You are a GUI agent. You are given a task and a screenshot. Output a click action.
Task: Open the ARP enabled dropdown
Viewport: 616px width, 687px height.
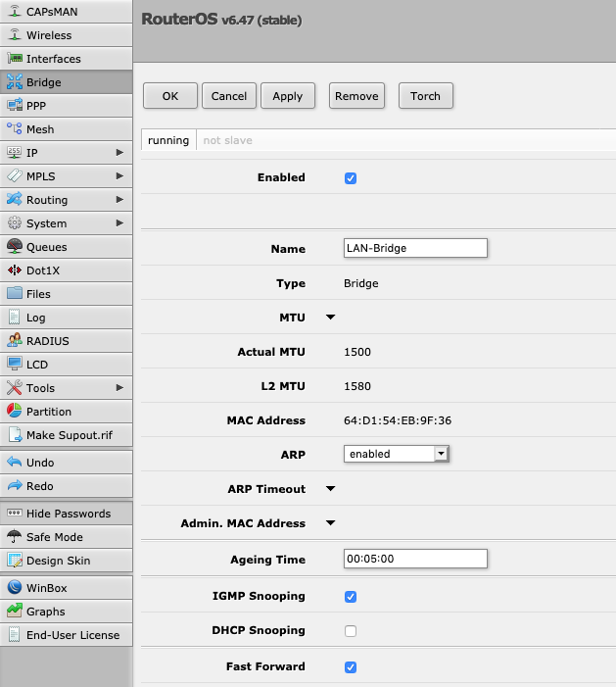point(397,454)
